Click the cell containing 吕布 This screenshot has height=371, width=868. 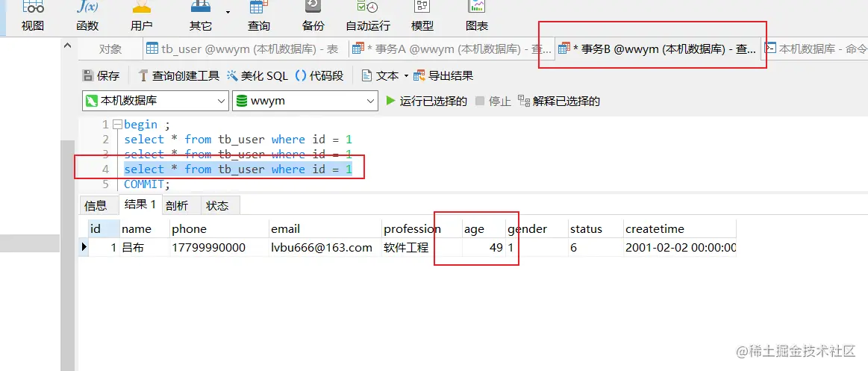(145, 248)
